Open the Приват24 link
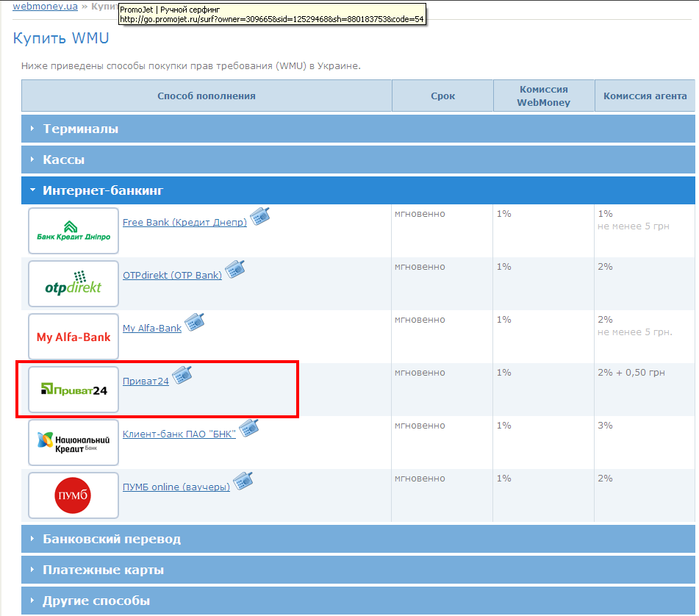This screenshot has height=616, width=699. click(146, 382)
